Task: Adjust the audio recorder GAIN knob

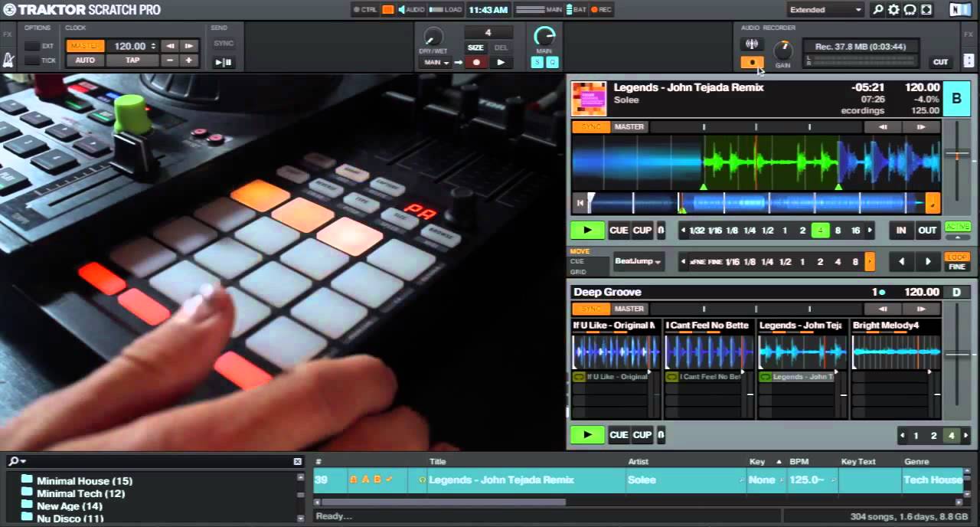Action: pyautogui.click(x=782, y=51)
